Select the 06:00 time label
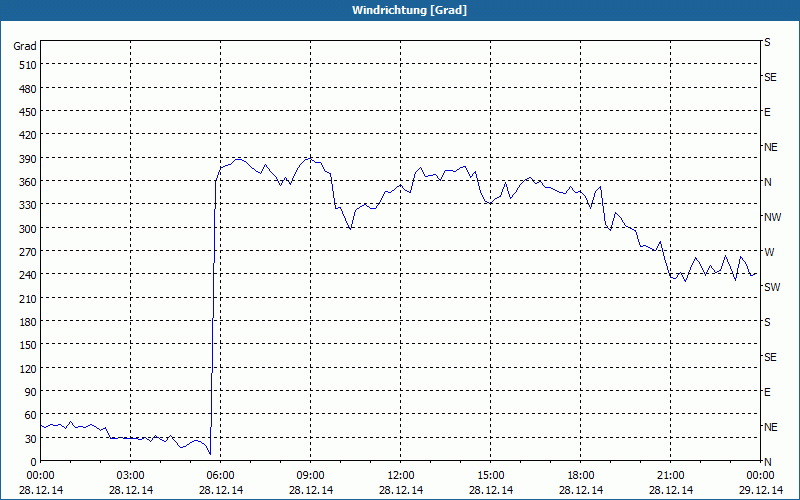 (220, 476)
